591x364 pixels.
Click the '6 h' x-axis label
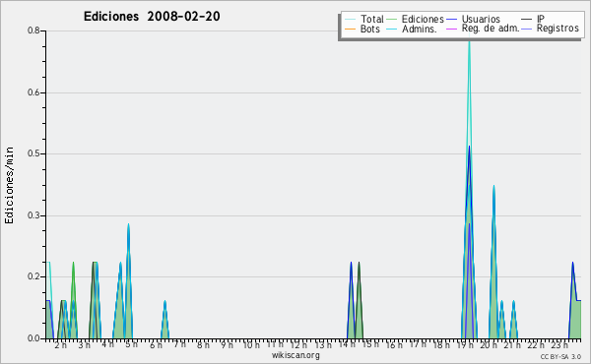tap(156, 345)
